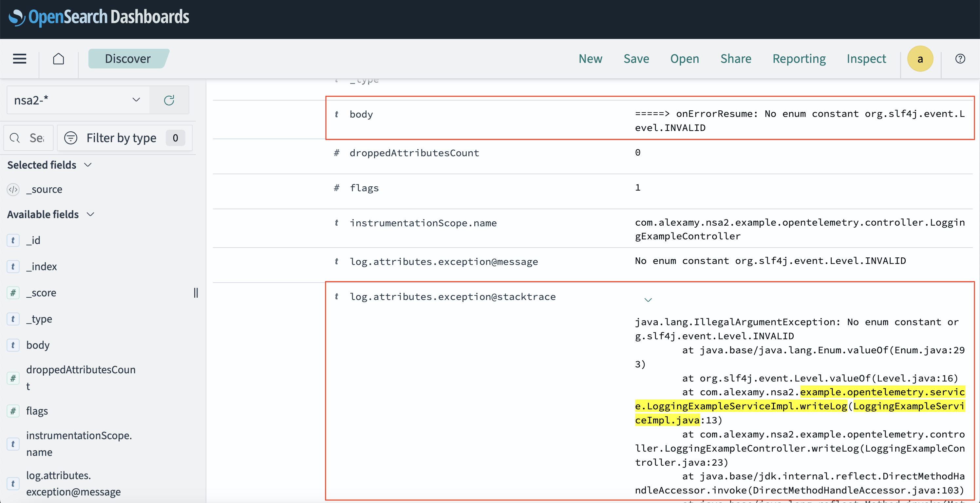The width and height of the screenshot is (980, 503).
Task: Collapse the stacktrace value chevron
Action: pyautogui.click(x=648, y=300)
